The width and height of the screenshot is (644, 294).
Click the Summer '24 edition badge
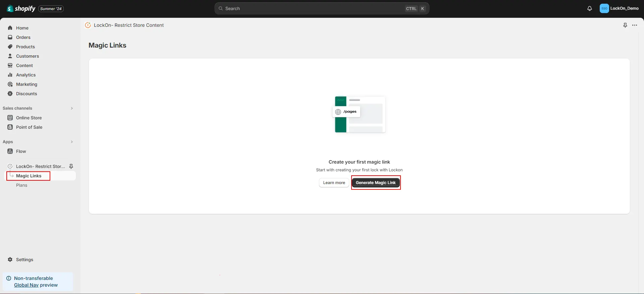coord(51,9)
